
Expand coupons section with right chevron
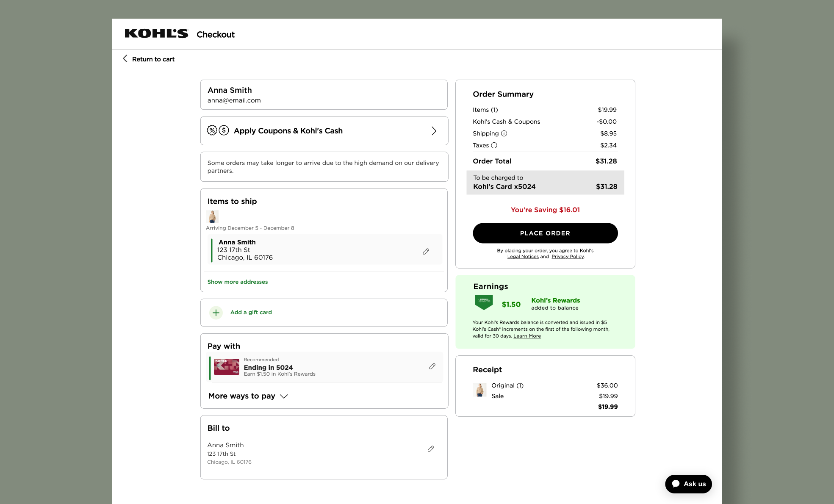434,131
